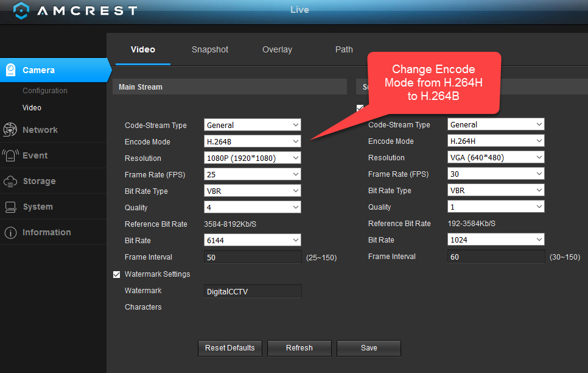The height and width of the screenshot is (373, 588).
Task: Open System via its monitor icon
Action: click(x=10, y=207)
